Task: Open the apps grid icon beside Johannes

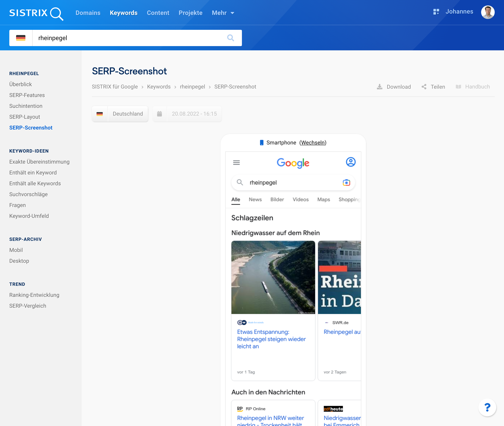Action: pyautogui.click(x=436, y=12)
